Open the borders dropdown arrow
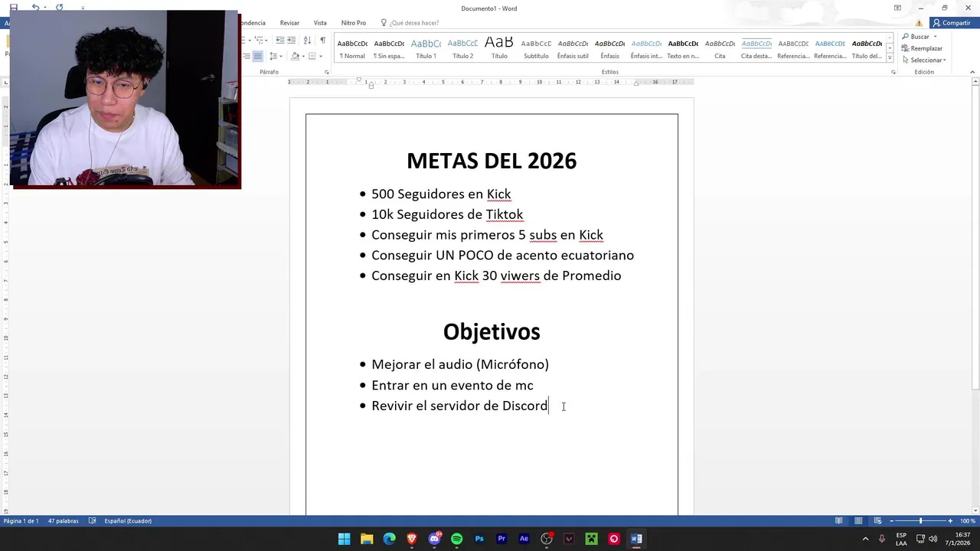The width and height of the screenshot is (980, 551). click(320, 56)
